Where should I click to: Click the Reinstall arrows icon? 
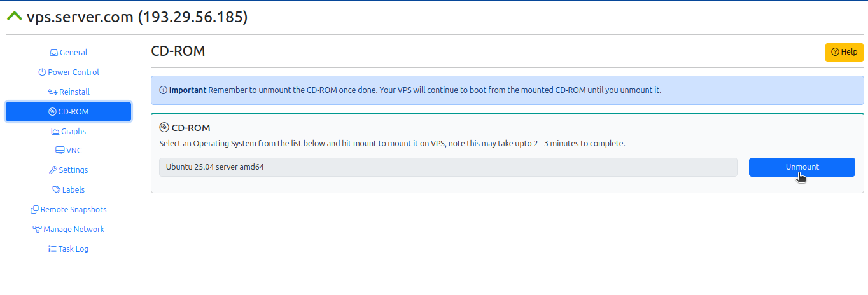click(x=53, y=92)
